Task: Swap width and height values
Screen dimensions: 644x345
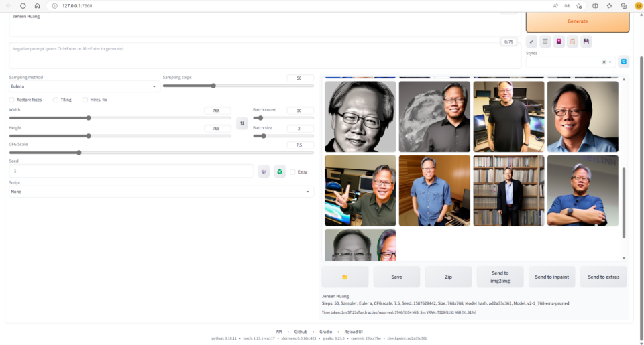Action: click(x=242, y=123)
